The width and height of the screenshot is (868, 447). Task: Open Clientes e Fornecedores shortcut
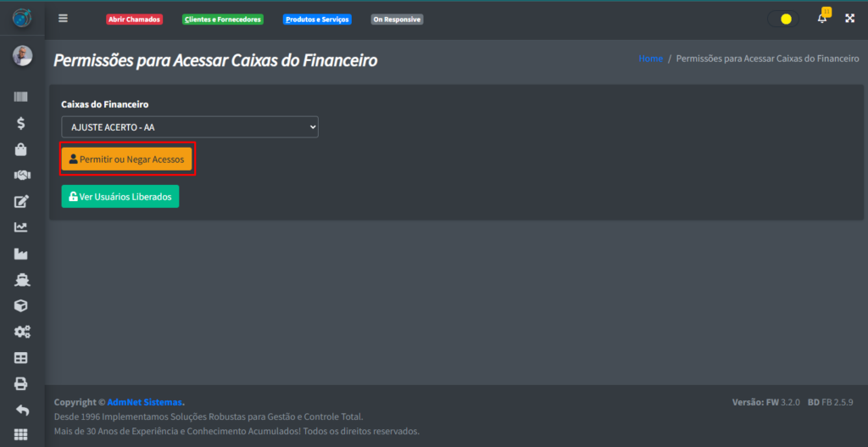point(223,19)
